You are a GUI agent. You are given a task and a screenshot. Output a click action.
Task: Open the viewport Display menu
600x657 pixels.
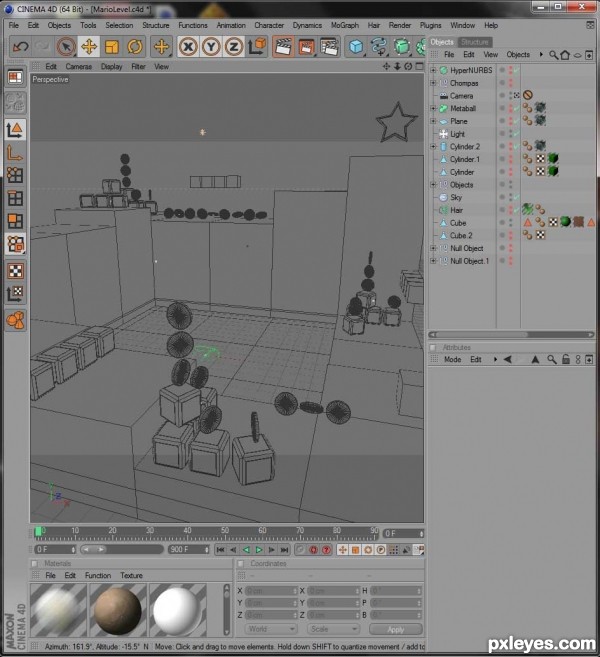tap(111, 67)
